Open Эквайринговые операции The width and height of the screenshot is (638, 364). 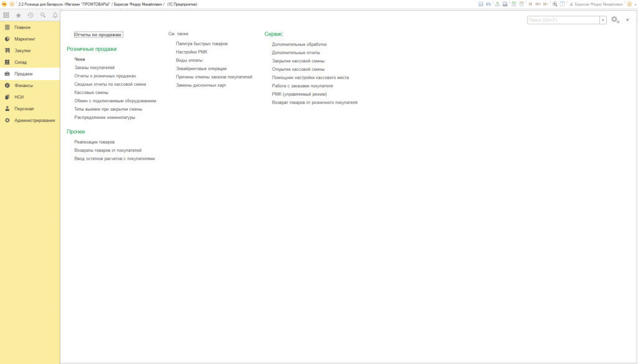click(x=201, y=68)
